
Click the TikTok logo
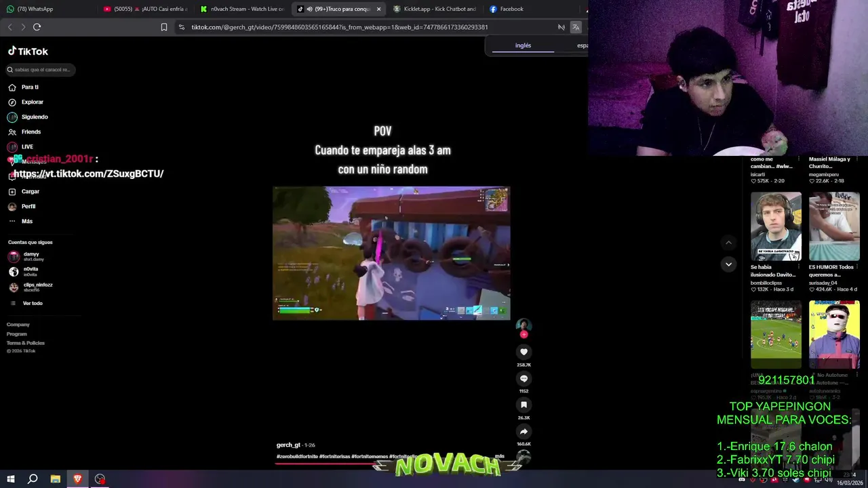click(28, 52)
